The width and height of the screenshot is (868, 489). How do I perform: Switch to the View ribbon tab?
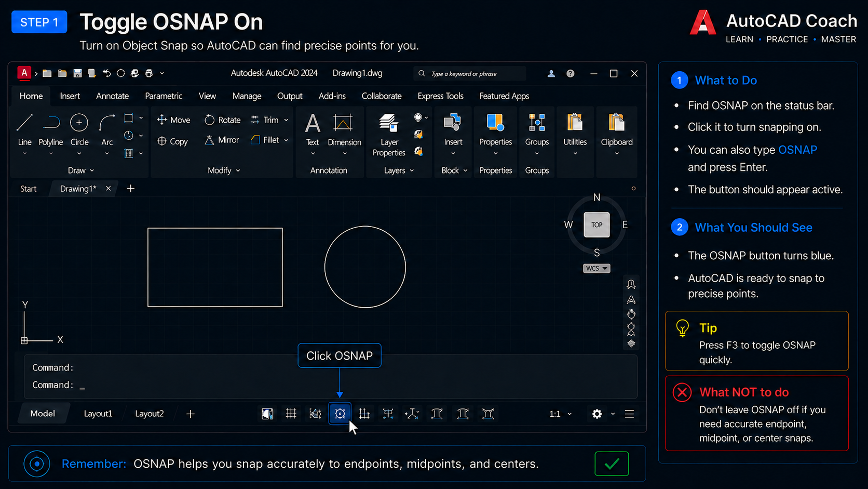point(207,96)
